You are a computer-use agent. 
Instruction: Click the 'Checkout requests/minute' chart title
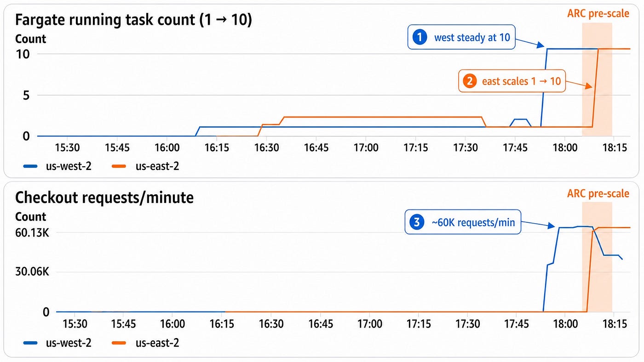(x=104, y=198)
